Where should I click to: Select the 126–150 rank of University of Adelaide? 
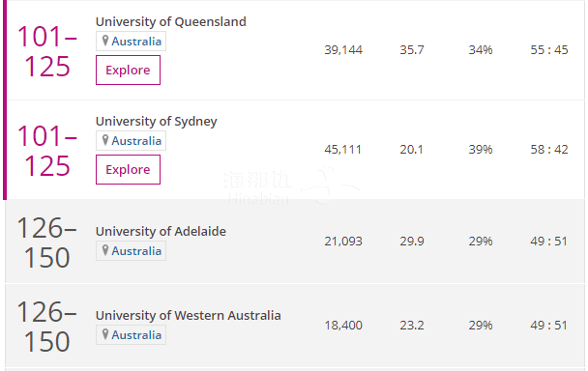pos(47,243)
